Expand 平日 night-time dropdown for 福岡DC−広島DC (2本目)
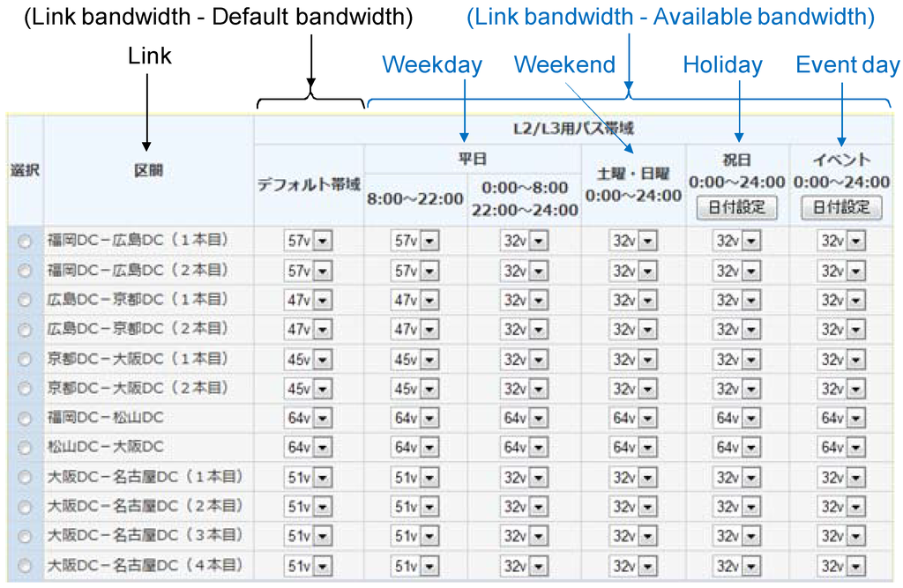This screenshot has height=588, width=903. pyautogui.click(x=524, y=271)
